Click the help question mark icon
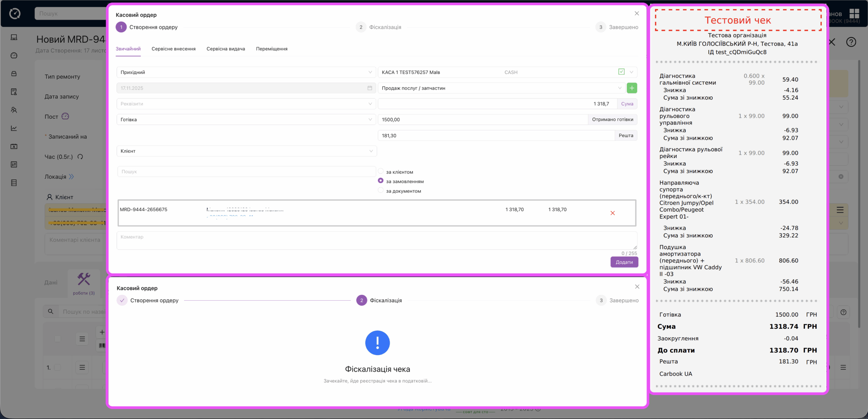This screenshot has height=419, width=868. pyautogui.click(x=851, y=42)
